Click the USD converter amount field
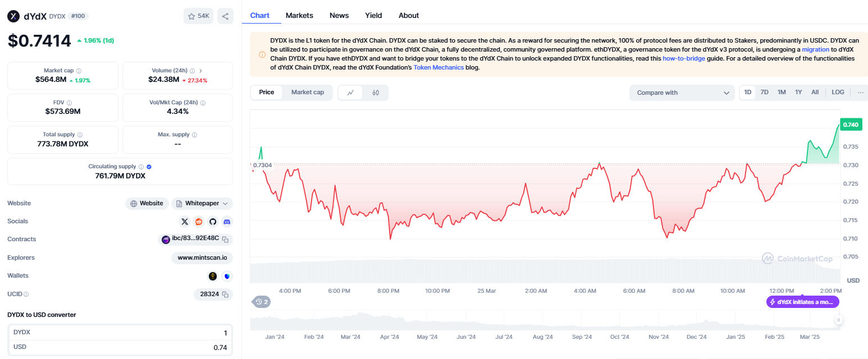 point(119,347)
